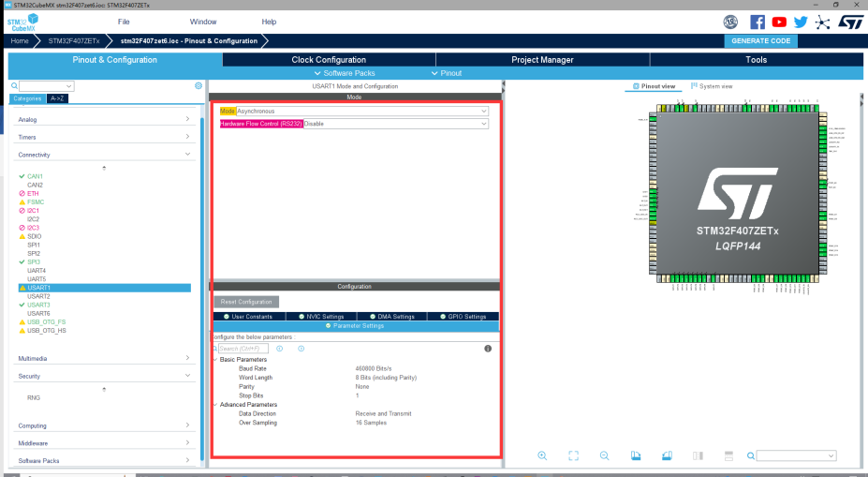The image size is (868, 477).
Task: Expand the Analog category
Action: tap(104, 119)
